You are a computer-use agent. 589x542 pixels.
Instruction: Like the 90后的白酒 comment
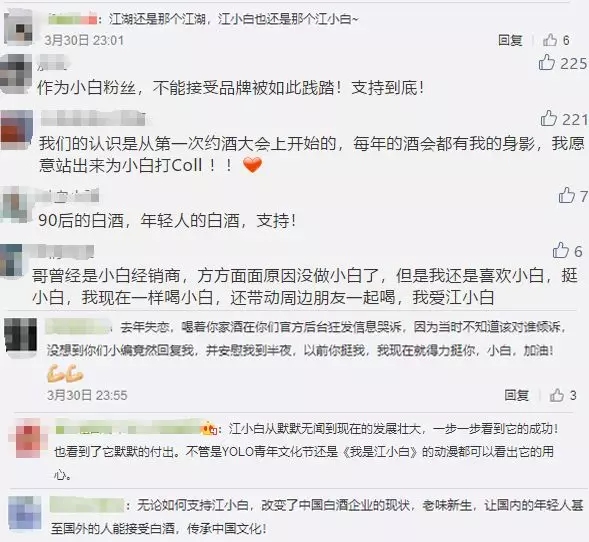point(566,195)
